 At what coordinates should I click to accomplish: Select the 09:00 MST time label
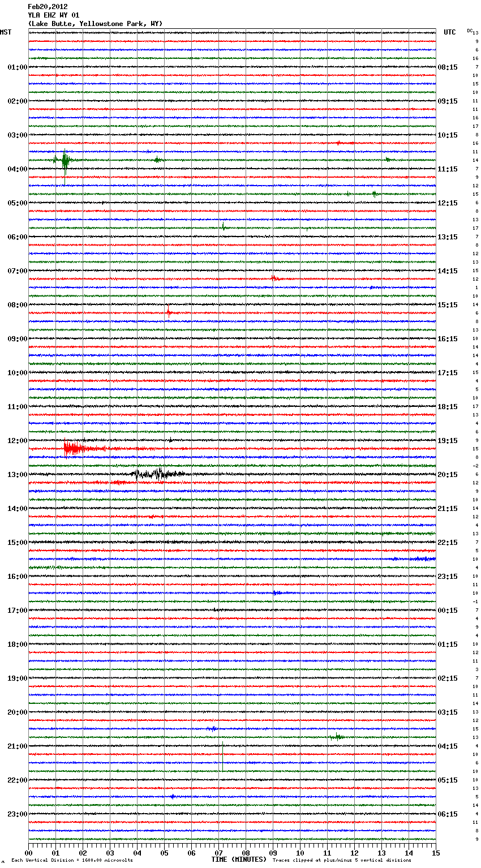click(18, 339)
